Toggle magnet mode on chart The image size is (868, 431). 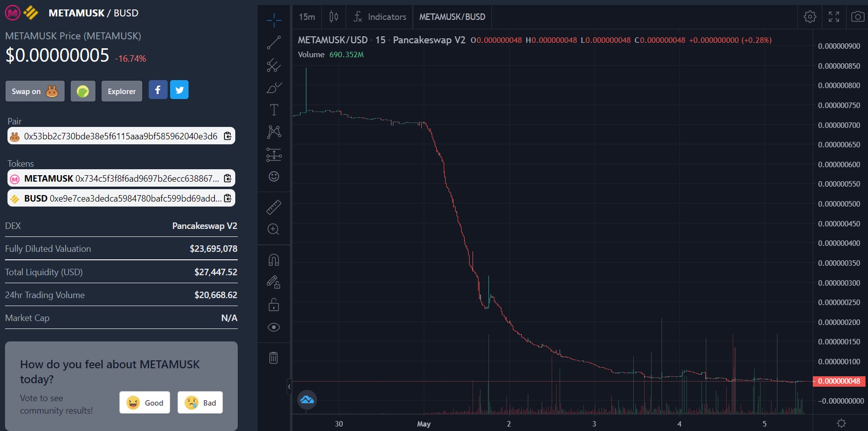(274, 260)
